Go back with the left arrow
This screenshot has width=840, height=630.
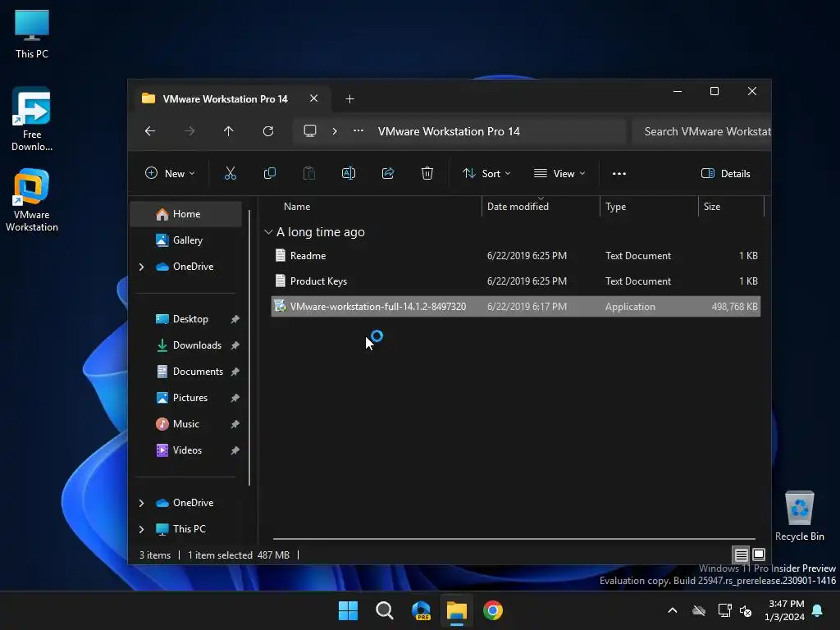150,131
